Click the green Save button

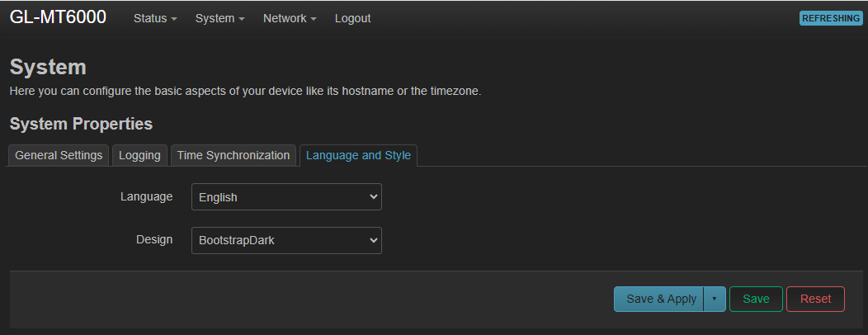(x=756, y=299)
